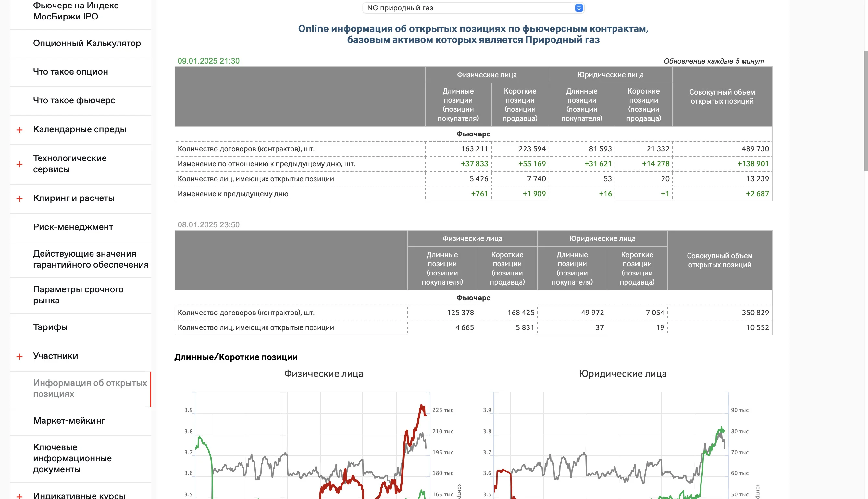Open Календарные спреды section
This screenshot has height=499, width=868.
80,129
